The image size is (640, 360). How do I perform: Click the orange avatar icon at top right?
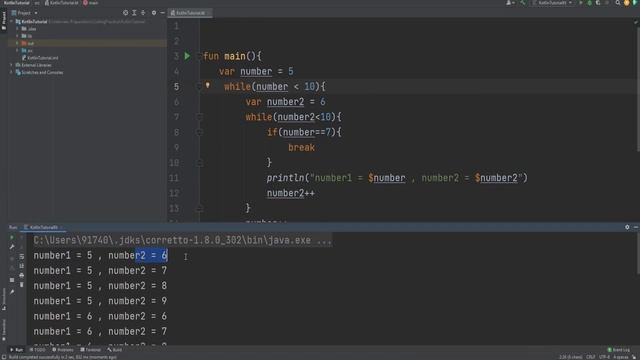click(627, 3)
